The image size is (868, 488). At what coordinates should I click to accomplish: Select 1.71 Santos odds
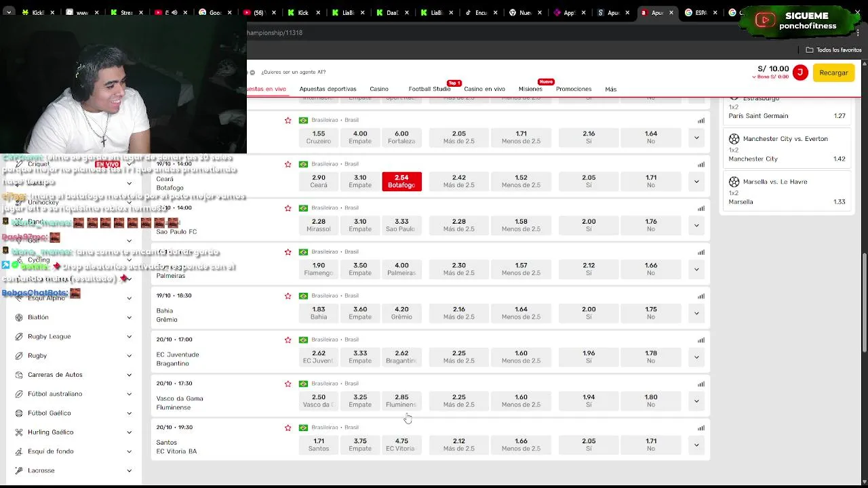(319, 445)
